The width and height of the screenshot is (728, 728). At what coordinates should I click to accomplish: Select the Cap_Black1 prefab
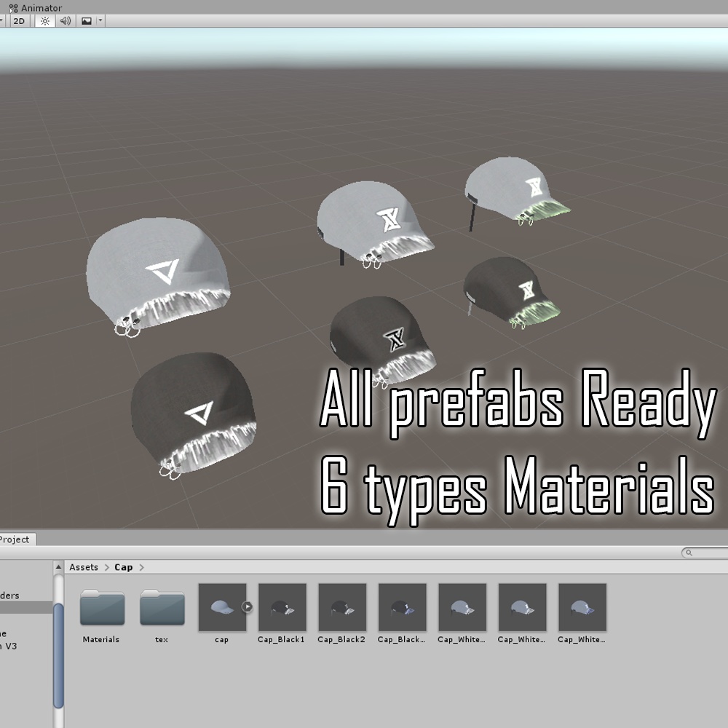click(x=282, y=607)
